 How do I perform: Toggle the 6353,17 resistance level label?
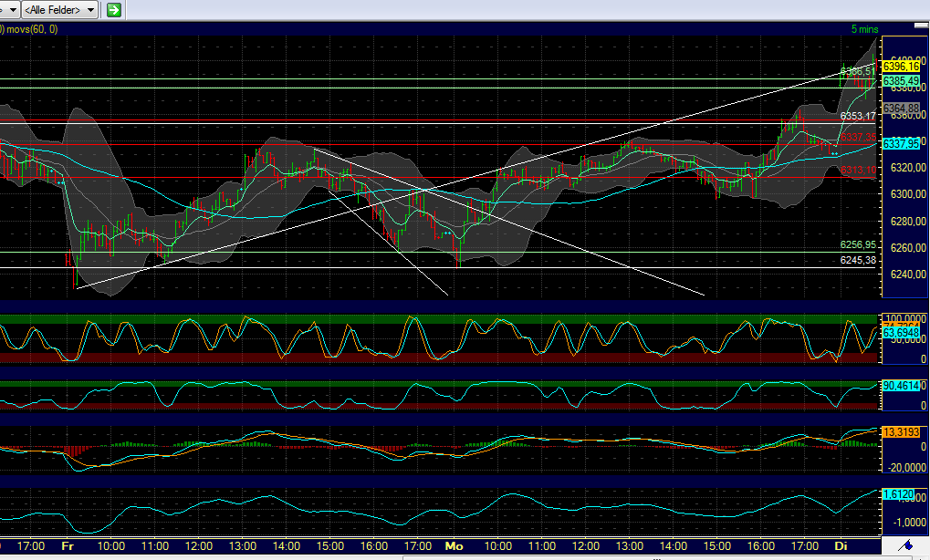(x=856, y=118)
